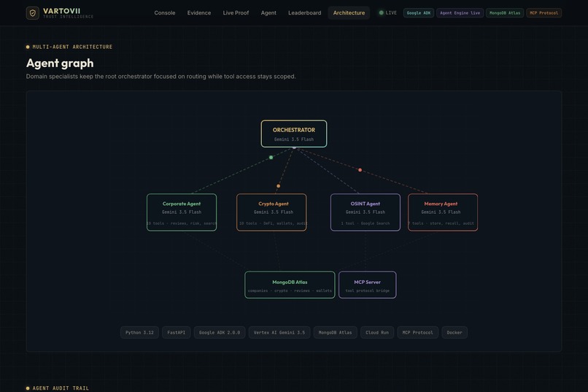Select the Corporate Agent node
Image resolution: width=588 pixels, height=392 pixels.
click(182, 212)
